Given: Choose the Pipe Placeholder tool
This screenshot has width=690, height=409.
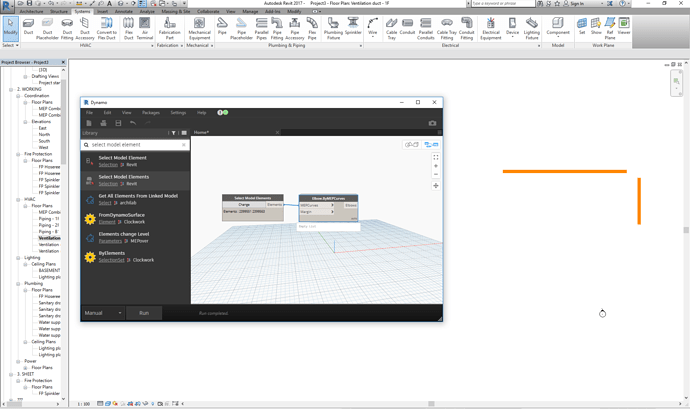Looking at the screenshot, I should point(241,29).
